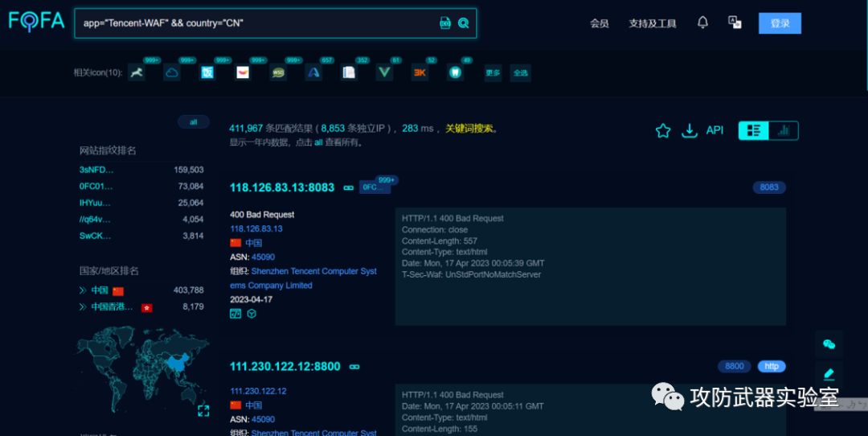This screenshot has height=436, width=868.
Task: Click the download results icon
Action: (x=690, y=131)
